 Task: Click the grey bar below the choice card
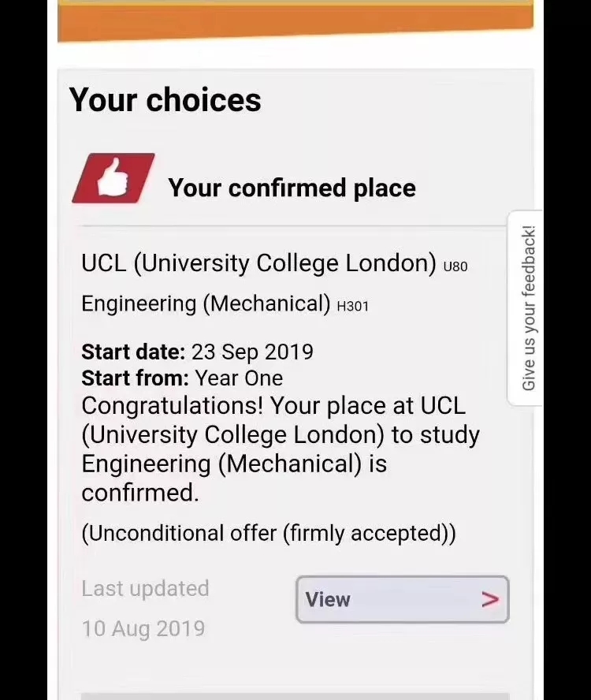(295, 696)
